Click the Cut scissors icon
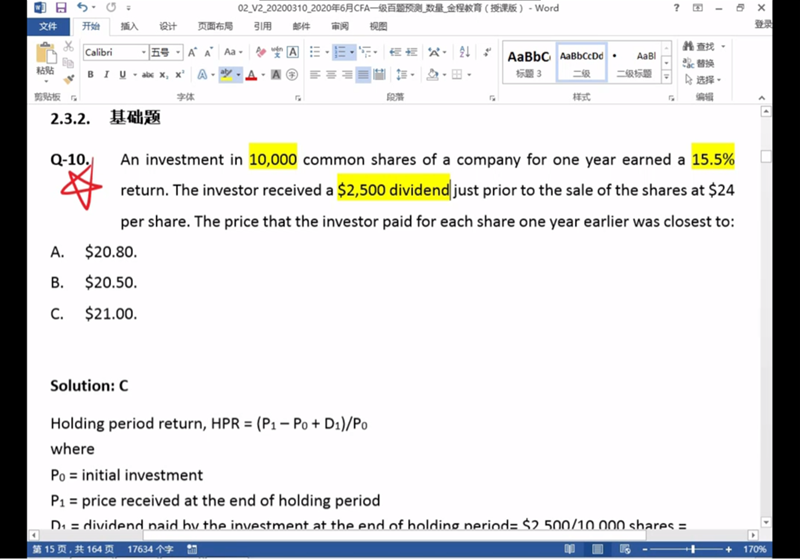This screenshot has width=800, height=559. 68,46
